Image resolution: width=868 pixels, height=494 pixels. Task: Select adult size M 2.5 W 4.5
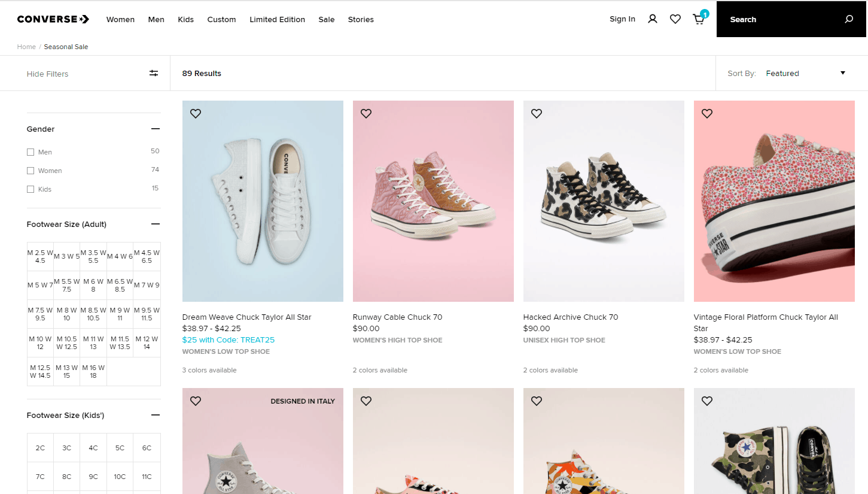pos(40,256)
